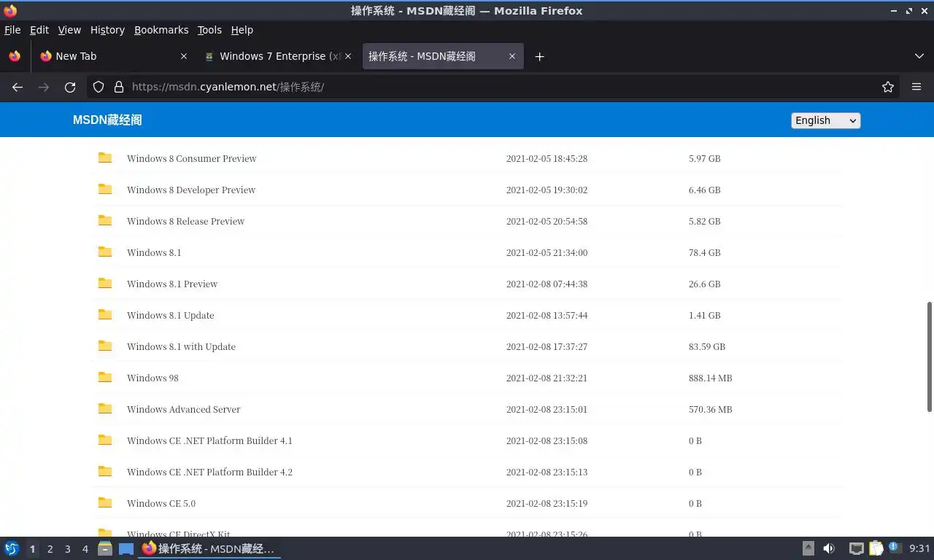Click folder icon for Windows 8.1 Update

point(105,314)
